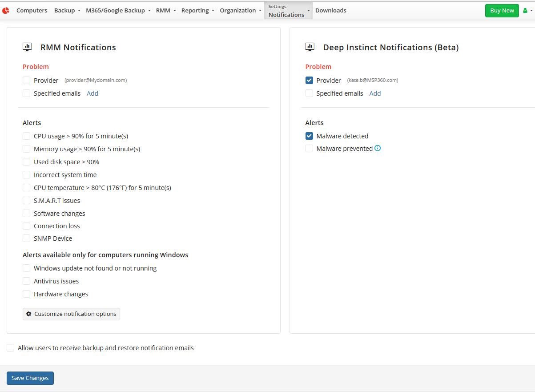
Task: Enable Windows update not found alert
Action: point(27,268)
